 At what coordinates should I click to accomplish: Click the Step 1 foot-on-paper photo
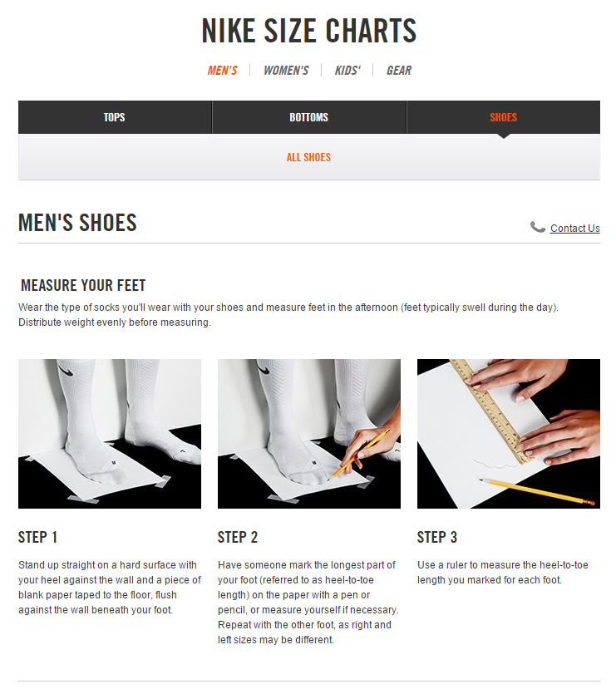[110, 434]
